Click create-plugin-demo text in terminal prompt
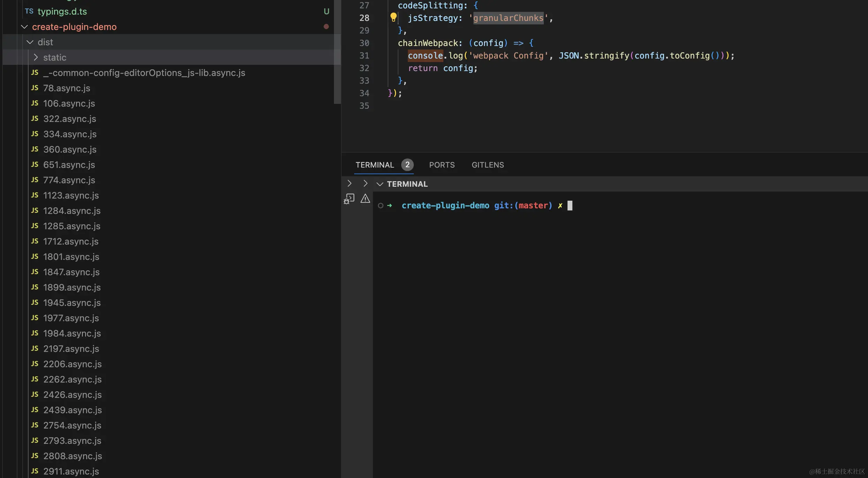 point(446,206)
